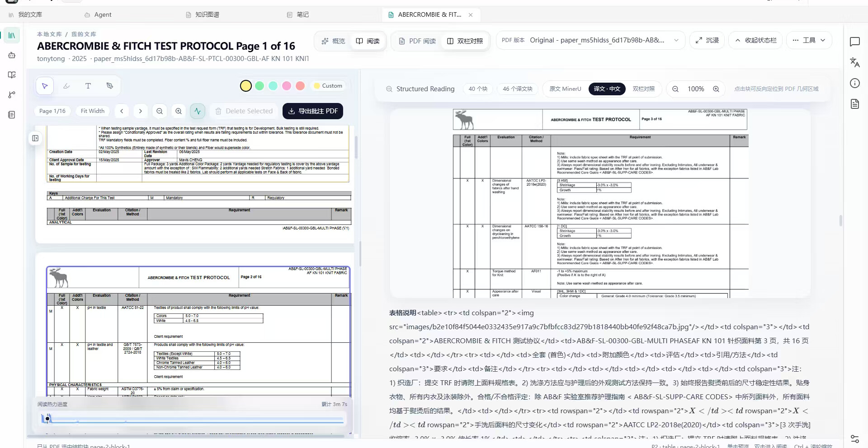This screenshot has height=448, width=868.
Task: Zoom out the structured reading pane
Action: (x=675, y=89)
